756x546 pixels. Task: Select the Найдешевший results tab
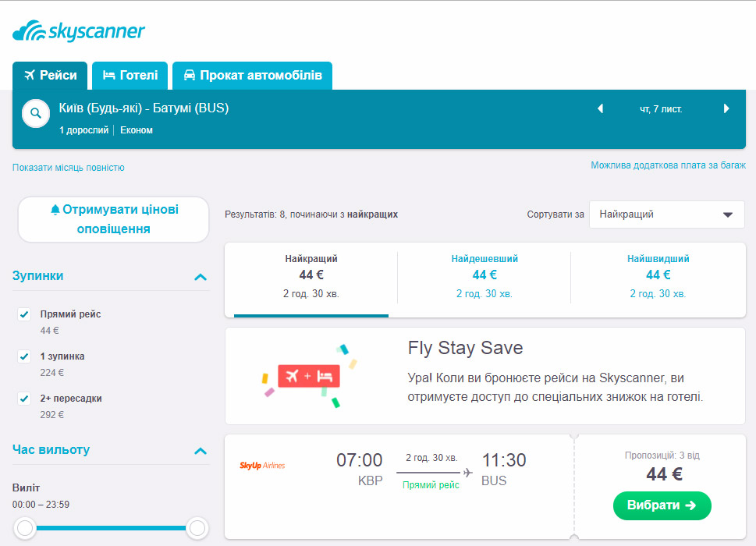tap(484, 276)
